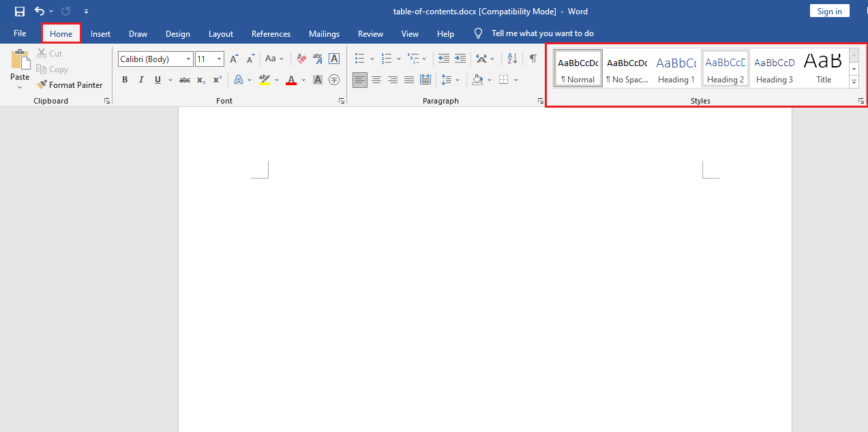Apply the Heading 1 style
Viewport: 868px width, 432px height.
676,68
